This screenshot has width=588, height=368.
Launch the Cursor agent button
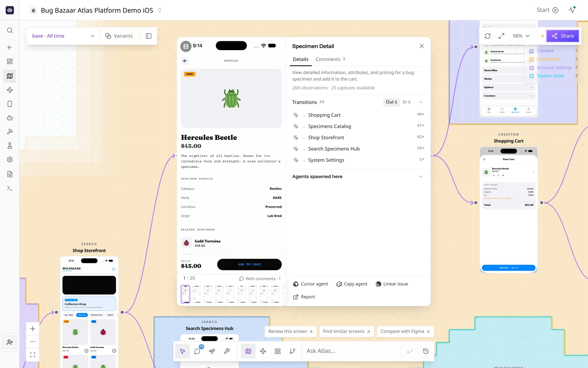click(x=310, y=284)
